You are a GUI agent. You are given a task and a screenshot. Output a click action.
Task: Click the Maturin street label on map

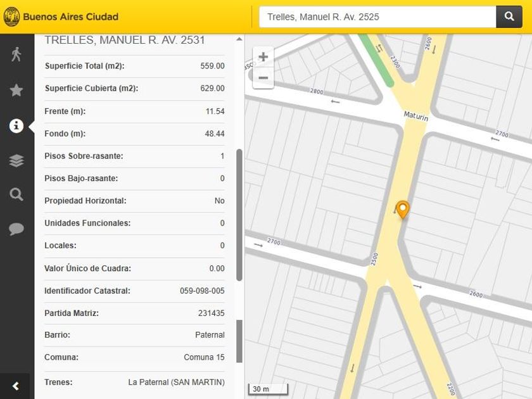pyautogui.click(x=416, y=116)
